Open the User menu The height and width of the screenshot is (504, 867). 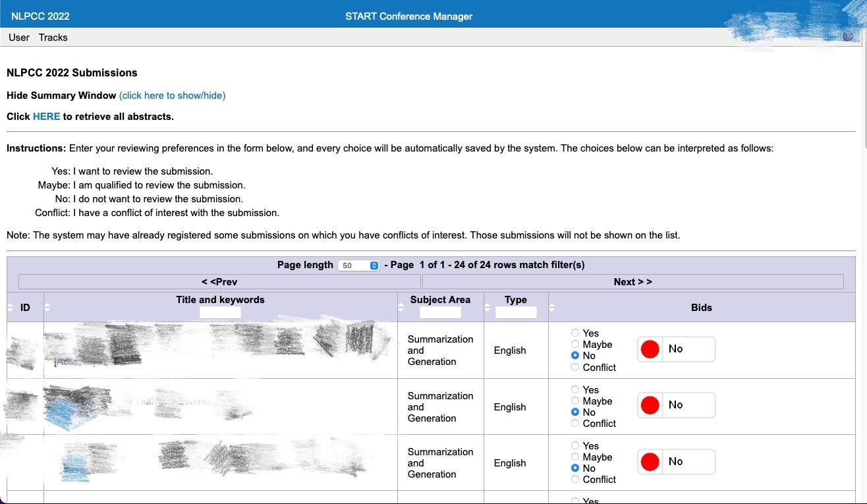(19, 38)
